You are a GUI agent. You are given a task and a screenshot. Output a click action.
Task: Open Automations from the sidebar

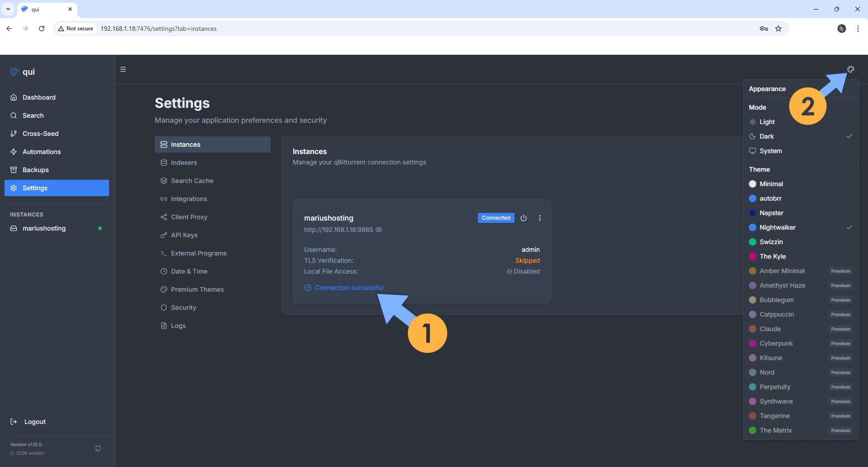tap(41, 152)
